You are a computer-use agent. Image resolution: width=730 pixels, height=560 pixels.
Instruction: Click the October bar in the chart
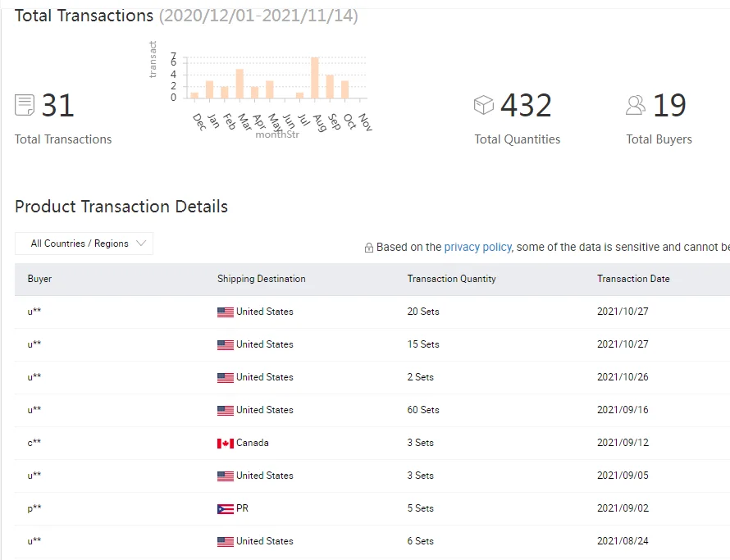(344, 89)
